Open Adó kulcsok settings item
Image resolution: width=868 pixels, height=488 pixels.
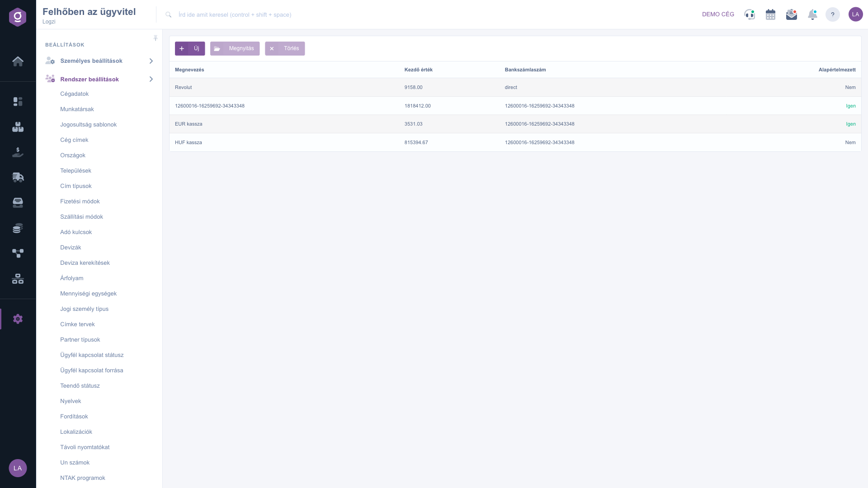76,232
